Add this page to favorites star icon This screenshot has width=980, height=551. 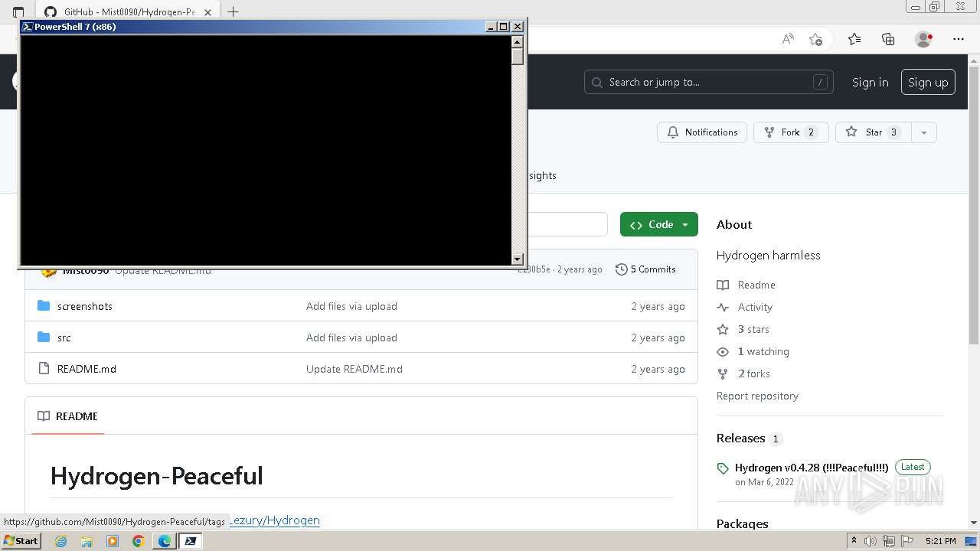(x=816, y=39)
